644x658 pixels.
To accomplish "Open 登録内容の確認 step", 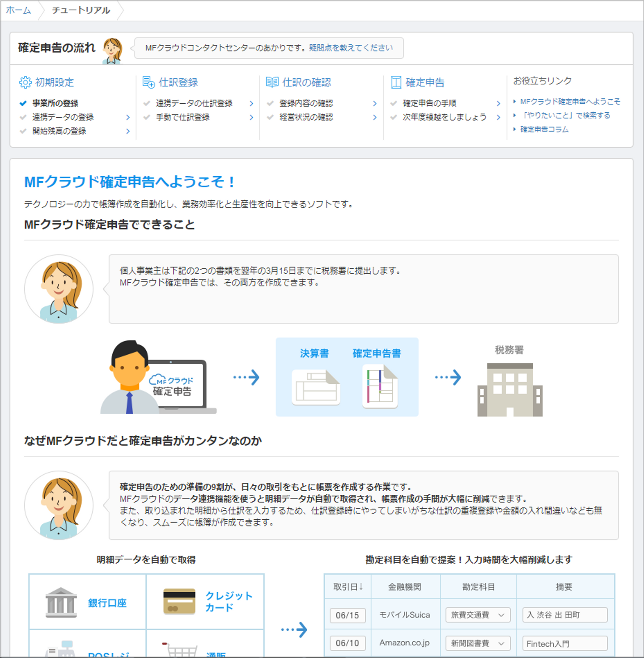I will point(306,103).
